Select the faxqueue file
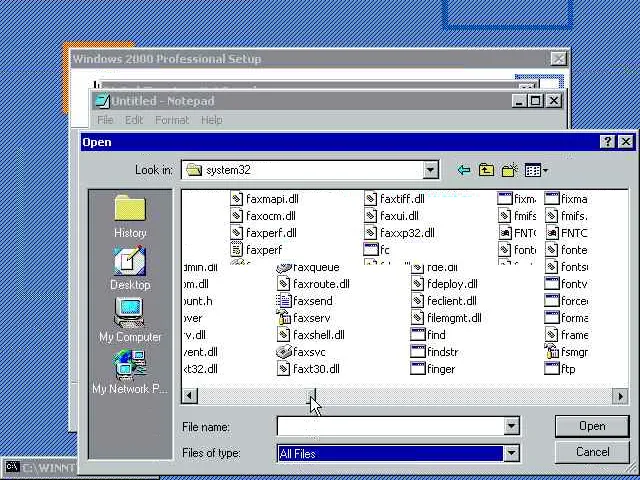This screenshot has height=480, width=640. [308, 268]
